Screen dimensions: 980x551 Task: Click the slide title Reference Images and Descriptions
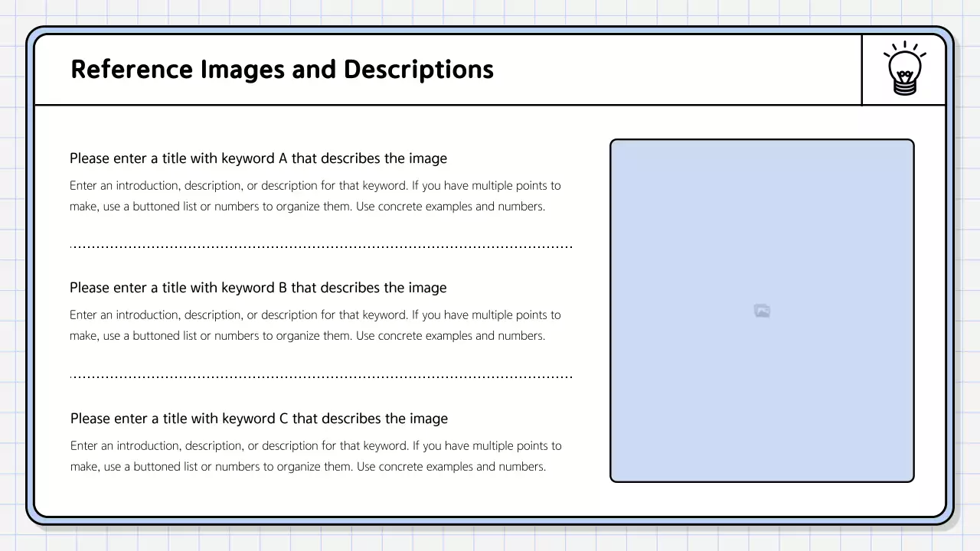tap(282, 69)
